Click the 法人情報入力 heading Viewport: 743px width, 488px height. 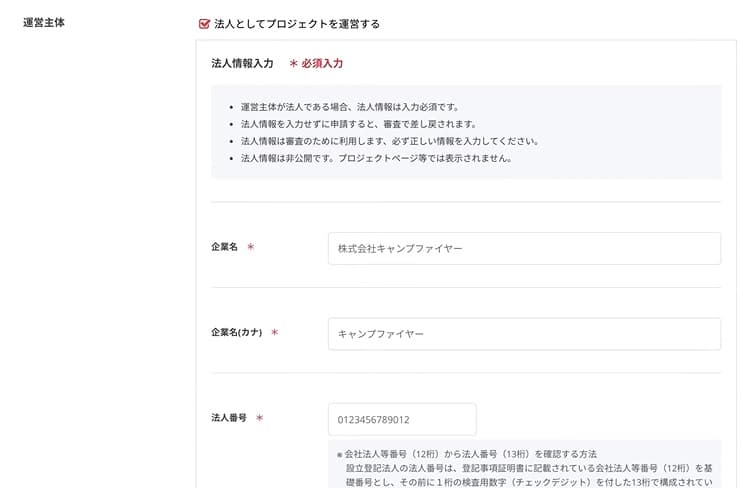(x=242, y=63)
